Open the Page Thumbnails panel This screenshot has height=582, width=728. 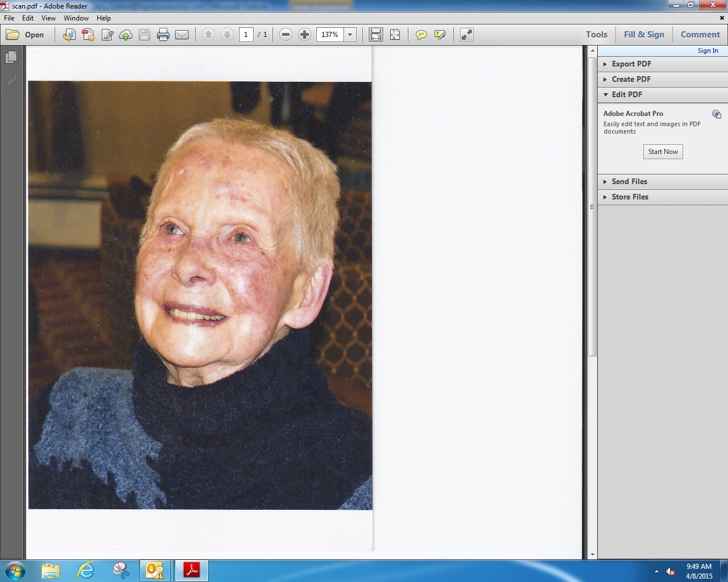point(11,57)
